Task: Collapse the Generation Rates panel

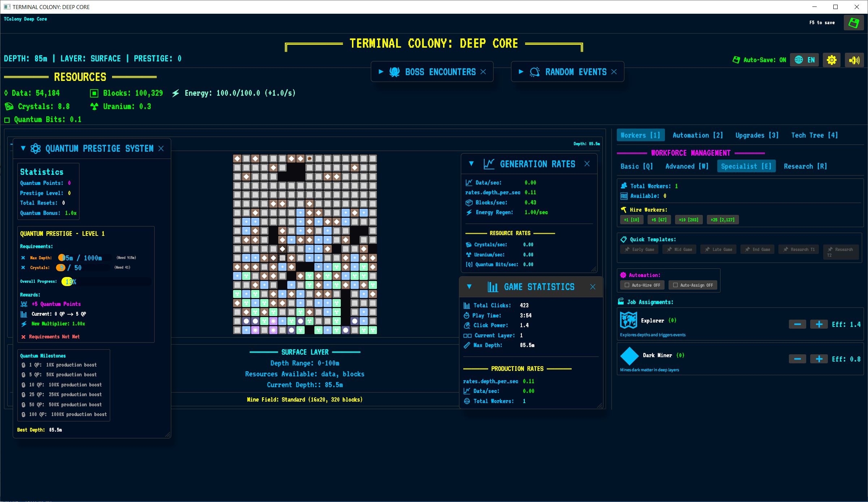Action: pyautogui.click(x=471, y=164)
